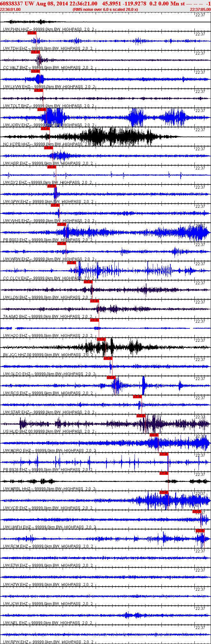Select the NC.KCPB.HHZ station label

pyautogui.click(x=17, y=144)
